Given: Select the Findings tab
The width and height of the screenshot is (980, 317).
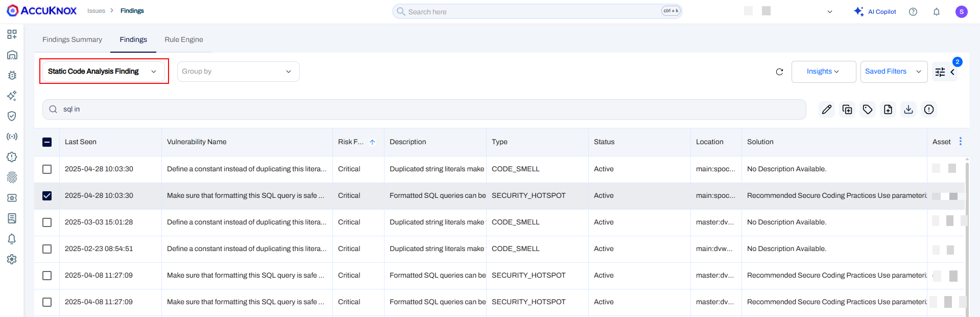Looking at the screenshot, I should click(x=133, y=39).
